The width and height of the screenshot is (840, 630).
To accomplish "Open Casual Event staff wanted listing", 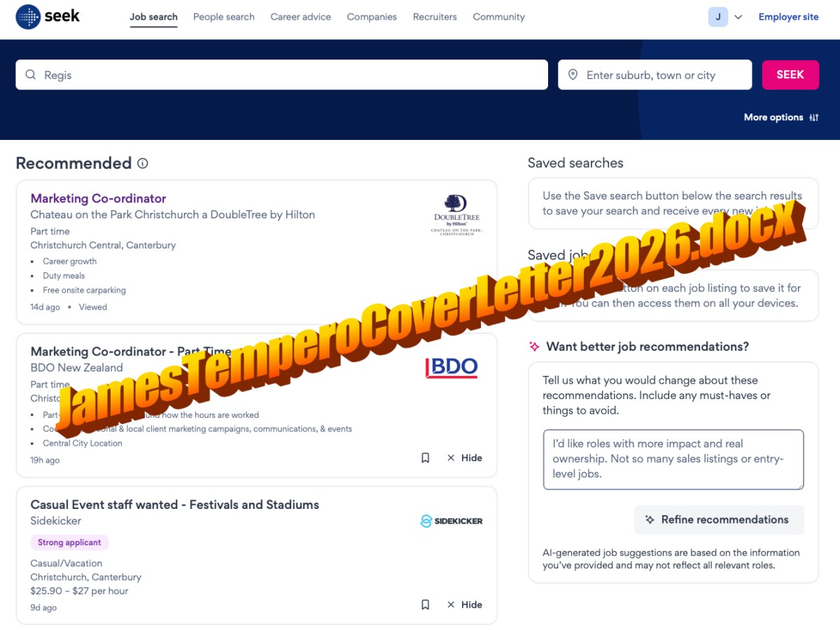I will [x=175, y=505].
